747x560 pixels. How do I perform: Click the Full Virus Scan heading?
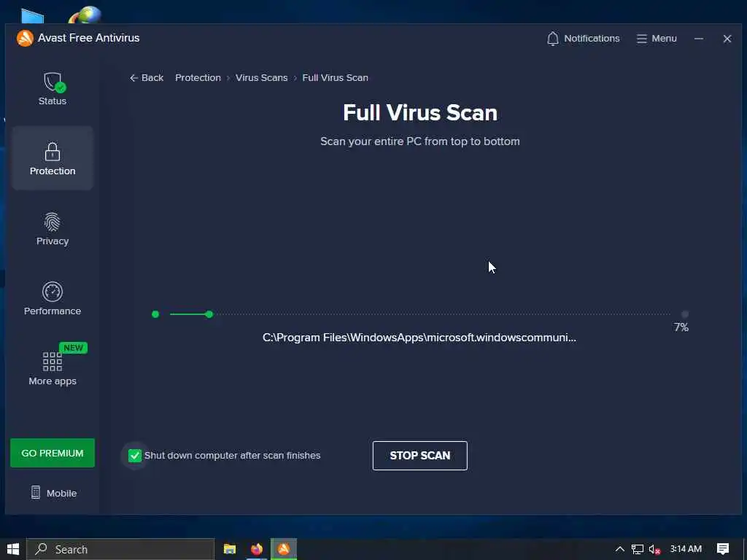coord(419,113)
